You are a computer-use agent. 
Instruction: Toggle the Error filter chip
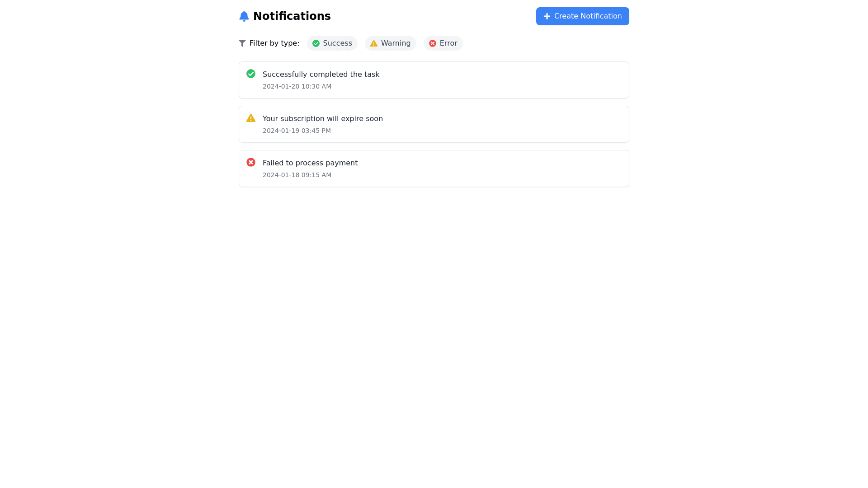coord(443,43)
